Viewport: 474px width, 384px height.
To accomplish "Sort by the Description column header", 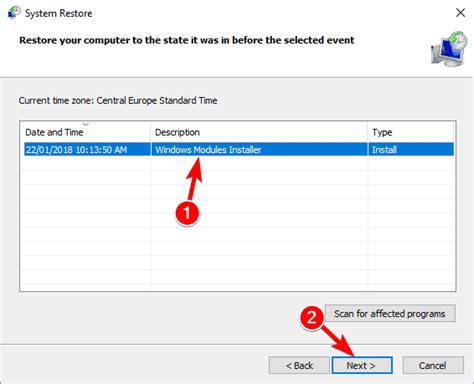I will (x=259, y=132).
